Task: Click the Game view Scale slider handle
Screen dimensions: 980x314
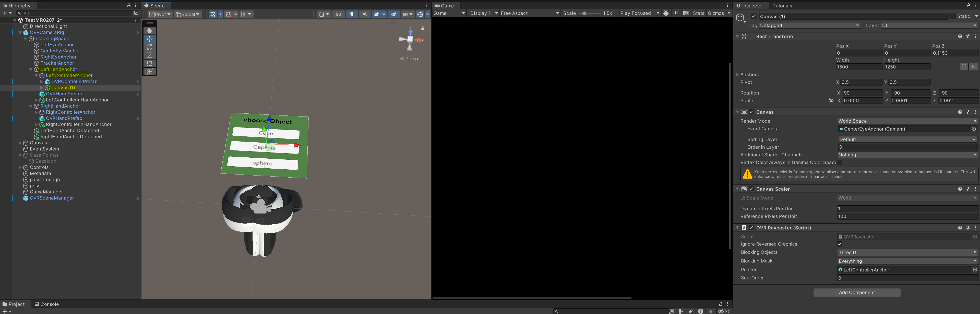Action: [x=584, y=13]
